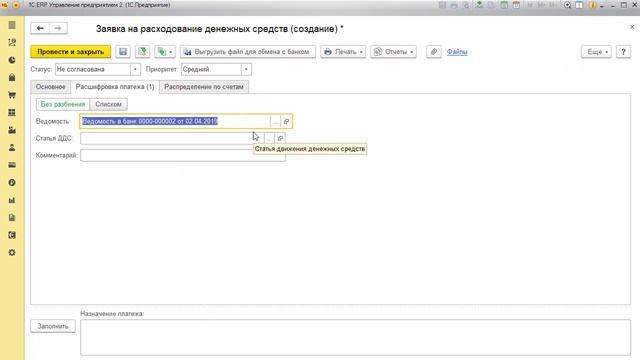Image resolution: width=640 pixels, height=360 pixels.
Task: Go back with the left arrow button
Action: point(40,28)
